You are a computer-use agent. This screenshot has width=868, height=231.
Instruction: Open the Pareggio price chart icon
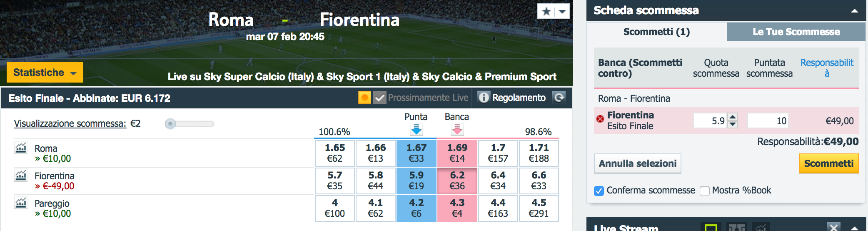21,203
